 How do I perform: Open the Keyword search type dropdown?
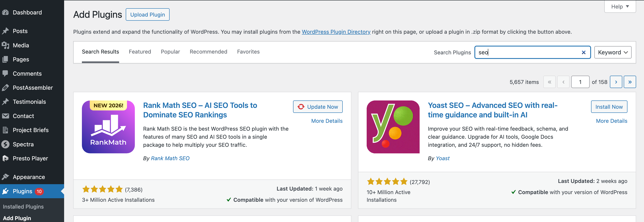[x=613, y=52]
